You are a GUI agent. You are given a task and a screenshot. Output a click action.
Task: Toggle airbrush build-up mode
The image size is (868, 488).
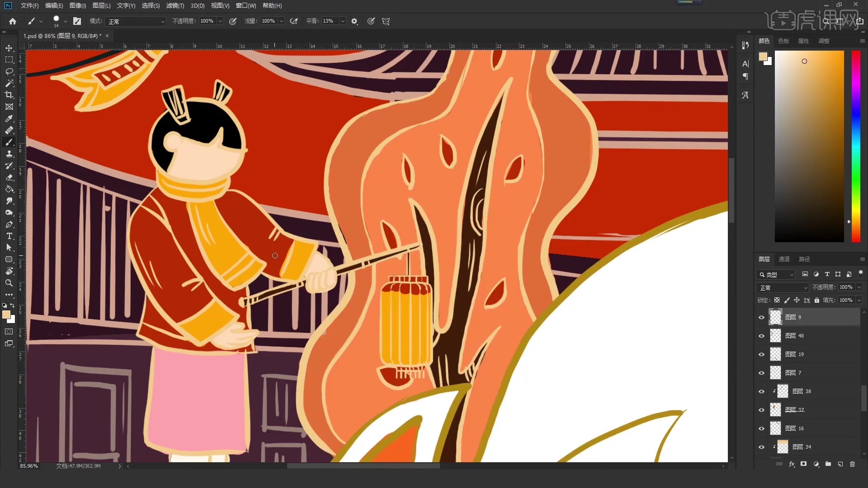tap(294, 21)
